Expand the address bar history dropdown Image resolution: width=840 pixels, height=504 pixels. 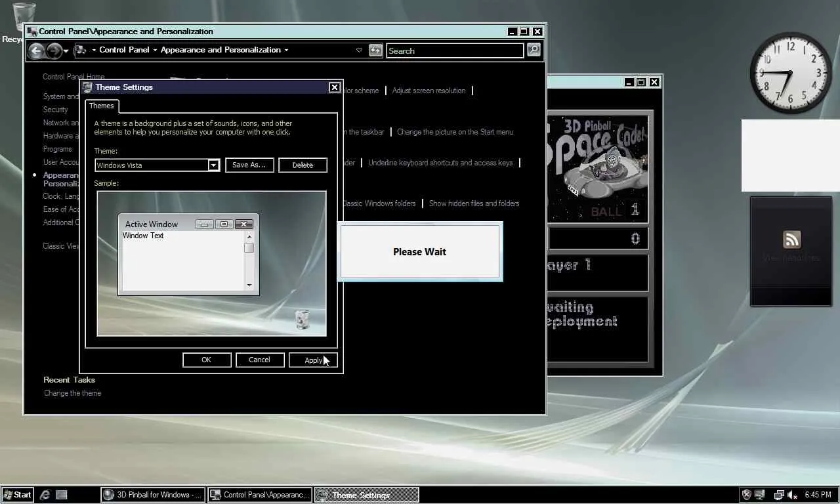(x=359, y=51)
